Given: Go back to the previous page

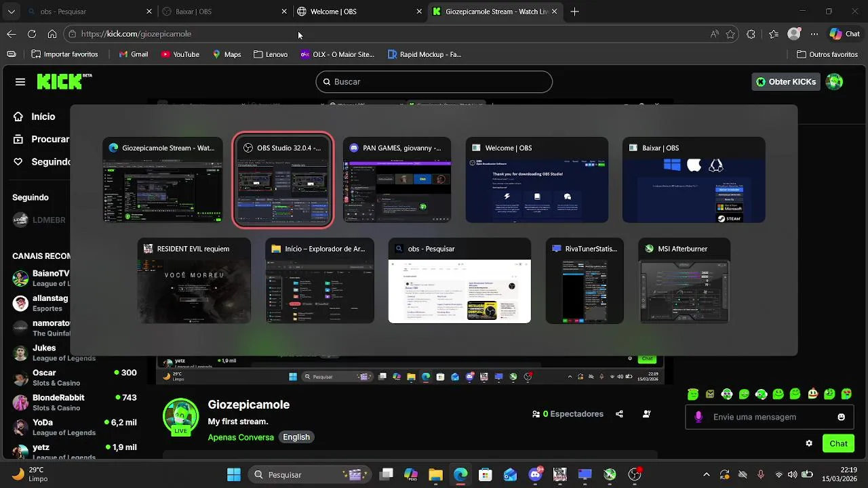Looking at the screenshot, I should tap(12, 34).
